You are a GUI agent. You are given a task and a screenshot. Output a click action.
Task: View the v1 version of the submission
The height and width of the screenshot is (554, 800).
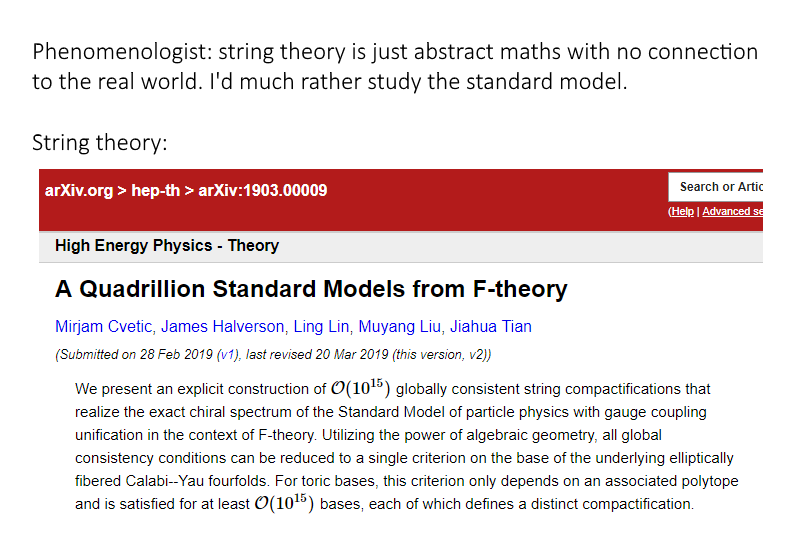(x=227, y=355)
